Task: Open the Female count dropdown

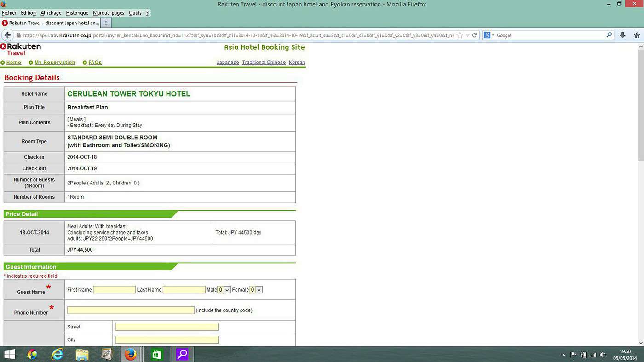Action: point(256,290)
